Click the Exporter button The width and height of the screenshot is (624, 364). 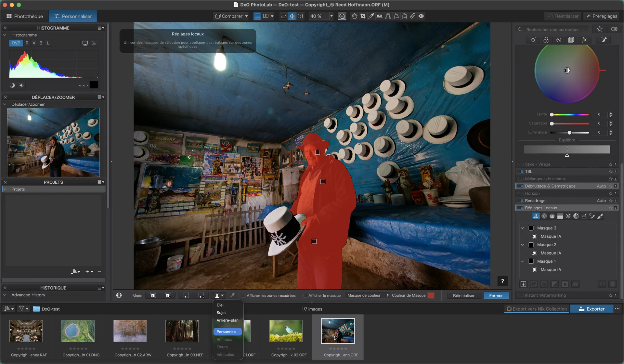pos(591,309)
